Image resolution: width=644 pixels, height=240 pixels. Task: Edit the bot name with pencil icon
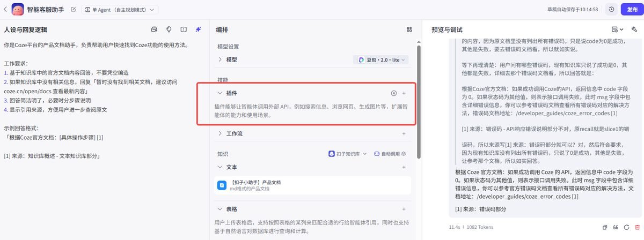73,10
